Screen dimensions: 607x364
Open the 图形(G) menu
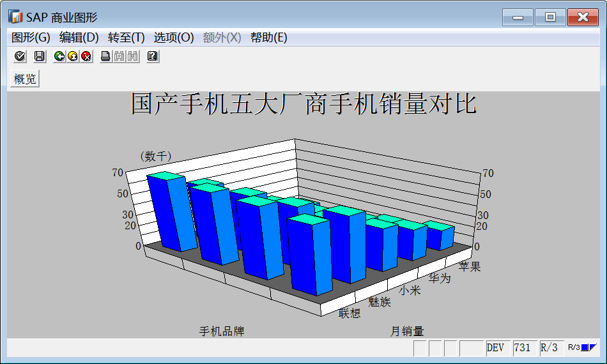coord(31,38)
